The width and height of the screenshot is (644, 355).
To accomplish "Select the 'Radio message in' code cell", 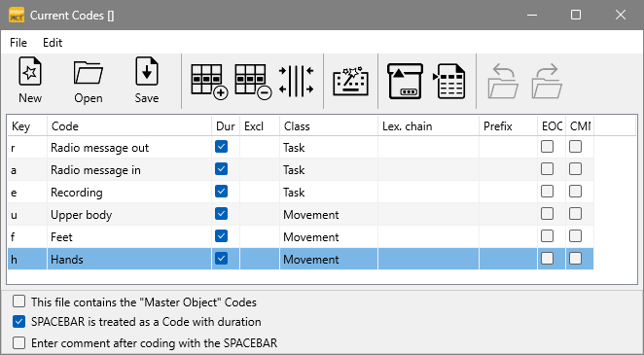I will pyautogui.click(x=129, y=169).
